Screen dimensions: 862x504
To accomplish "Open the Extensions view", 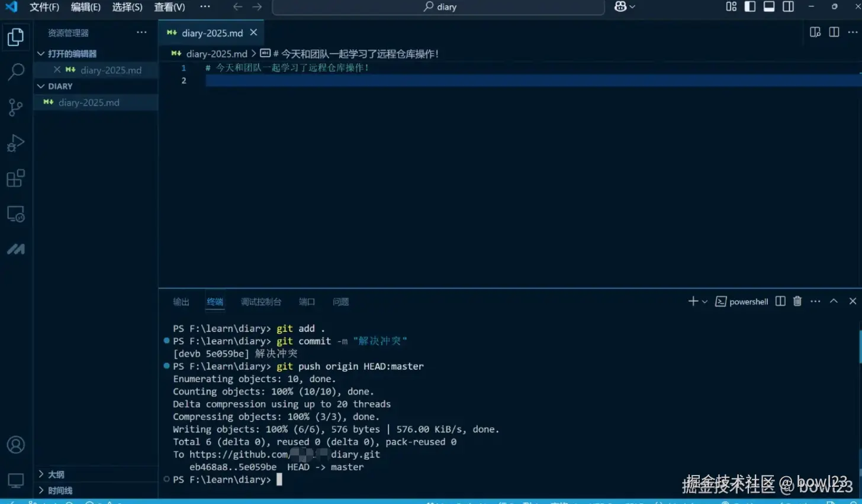I will (16, 178).
